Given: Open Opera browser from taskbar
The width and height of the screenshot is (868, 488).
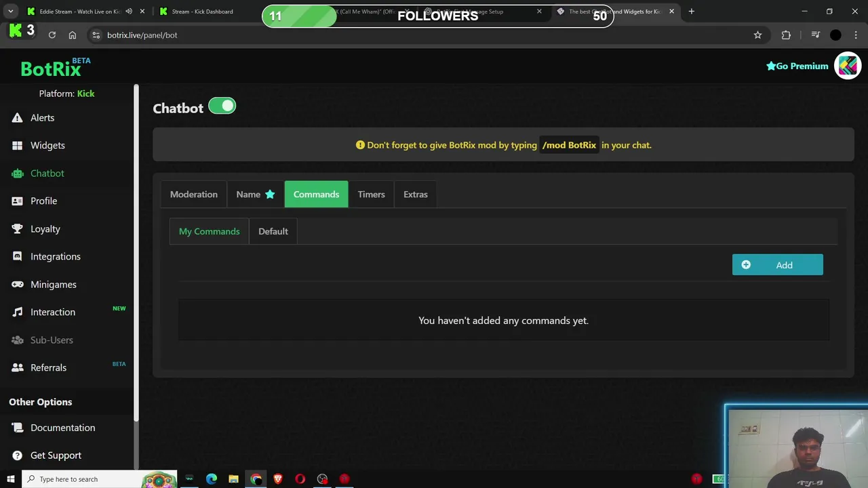Looking at the screenshot, I should click(300, 479).
